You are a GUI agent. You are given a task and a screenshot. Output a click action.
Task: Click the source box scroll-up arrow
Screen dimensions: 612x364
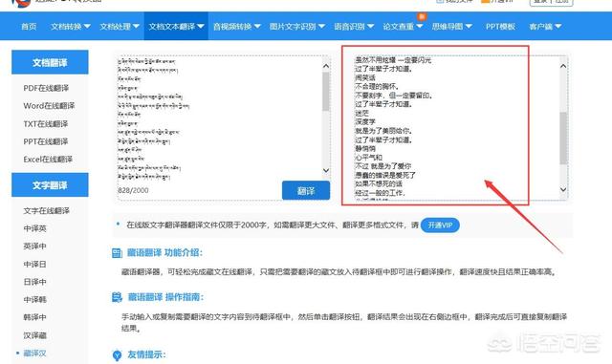[x=326, y=66]
